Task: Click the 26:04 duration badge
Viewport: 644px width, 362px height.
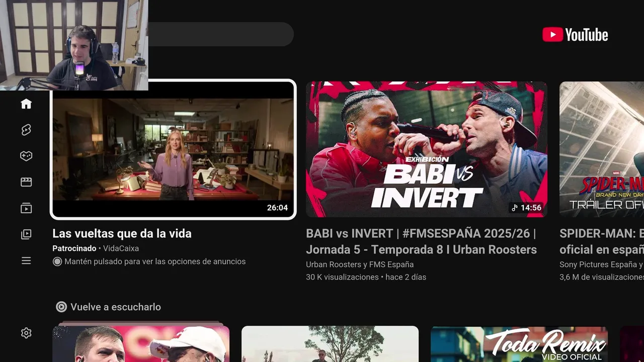Action: tap(277, 208)
